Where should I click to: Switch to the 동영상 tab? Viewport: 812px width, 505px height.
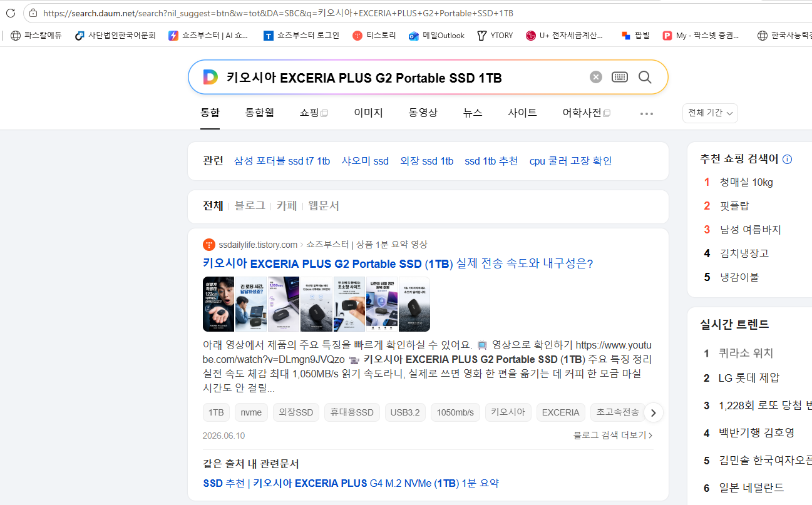(x=423, y=113)
